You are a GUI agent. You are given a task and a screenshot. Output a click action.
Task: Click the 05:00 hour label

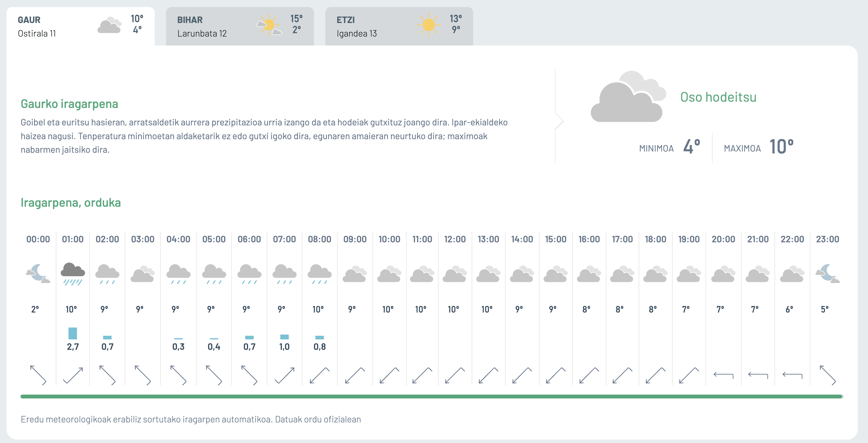[x=214, y=239]
